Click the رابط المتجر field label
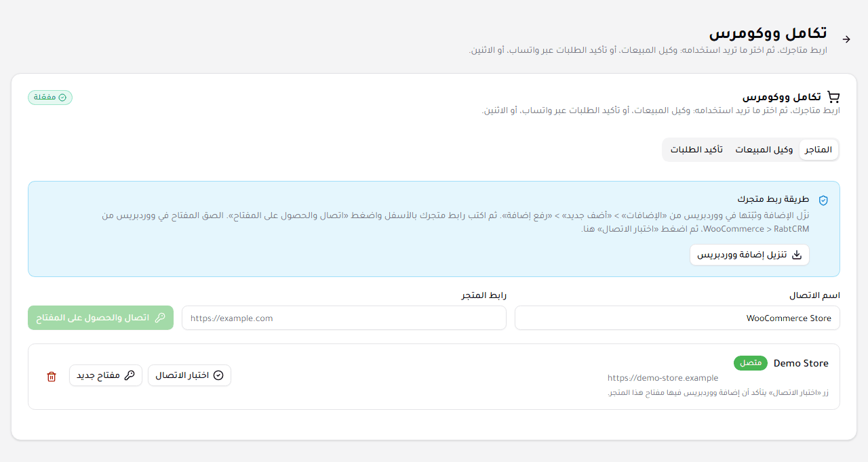Screen dimensions: 868x462 [484, 295]
